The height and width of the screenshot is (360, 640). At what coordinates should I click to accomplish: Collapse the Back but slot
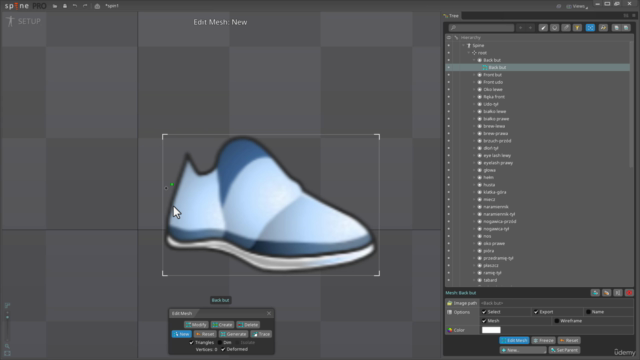pos(474,60)
